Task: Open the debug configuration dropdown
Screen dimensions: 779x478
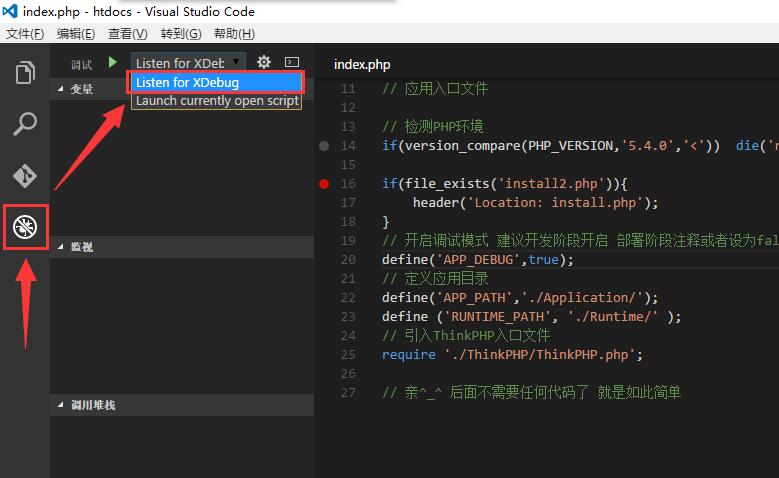Action: point(188,63)
